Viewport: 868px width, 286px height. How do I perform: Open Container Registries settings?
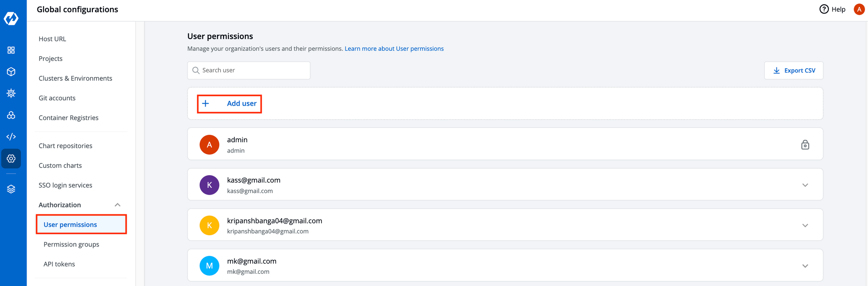(69, 118)
